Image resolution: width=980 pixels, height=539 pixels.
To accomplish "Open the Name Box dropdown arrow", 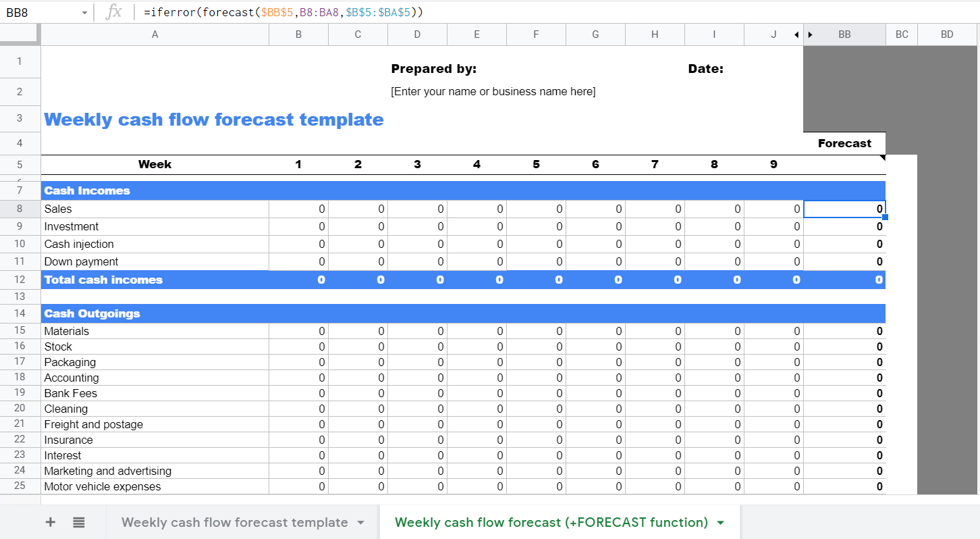I will [x=84, y=12].
